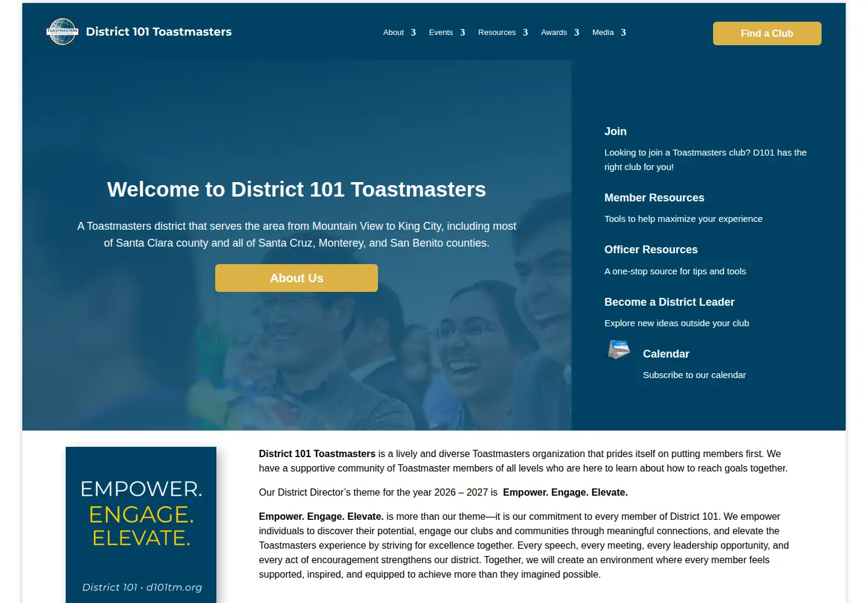Open Become a District Leader link
The height and width of the screenshot is (603, 868).
coord(669,302)
